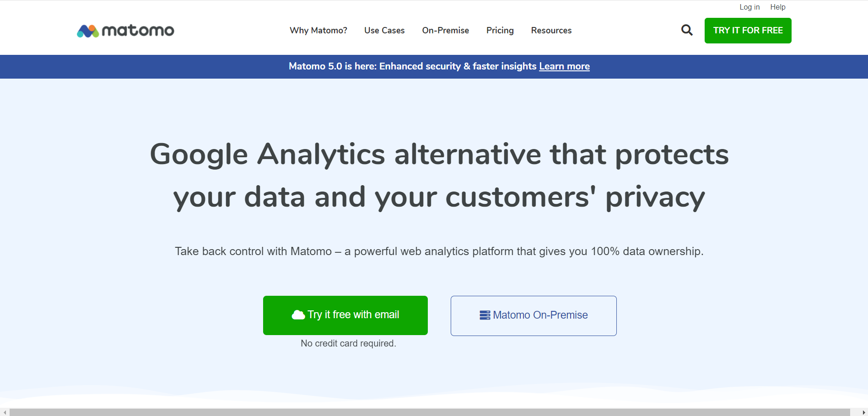Click the TRY IT FOR FREE button

pos(748,31)
